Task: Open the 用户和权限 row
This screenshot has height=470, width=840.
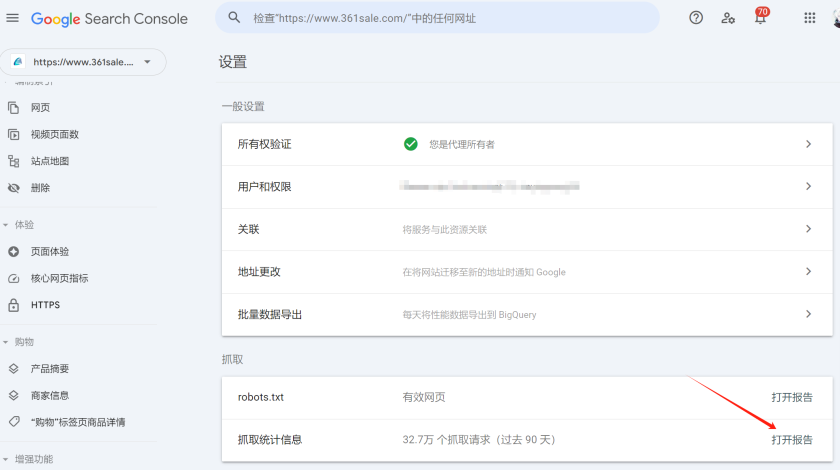Action: point(527,186)
